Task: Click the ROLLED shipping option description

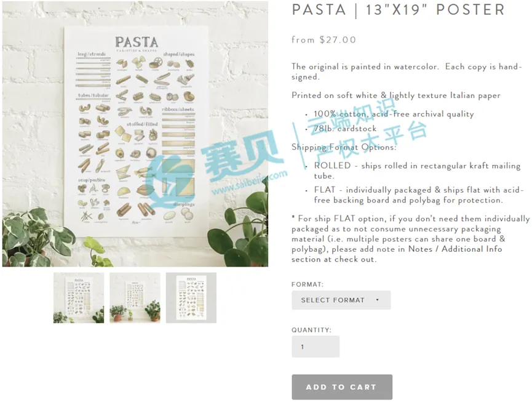Action: click(x=417, y=171)
